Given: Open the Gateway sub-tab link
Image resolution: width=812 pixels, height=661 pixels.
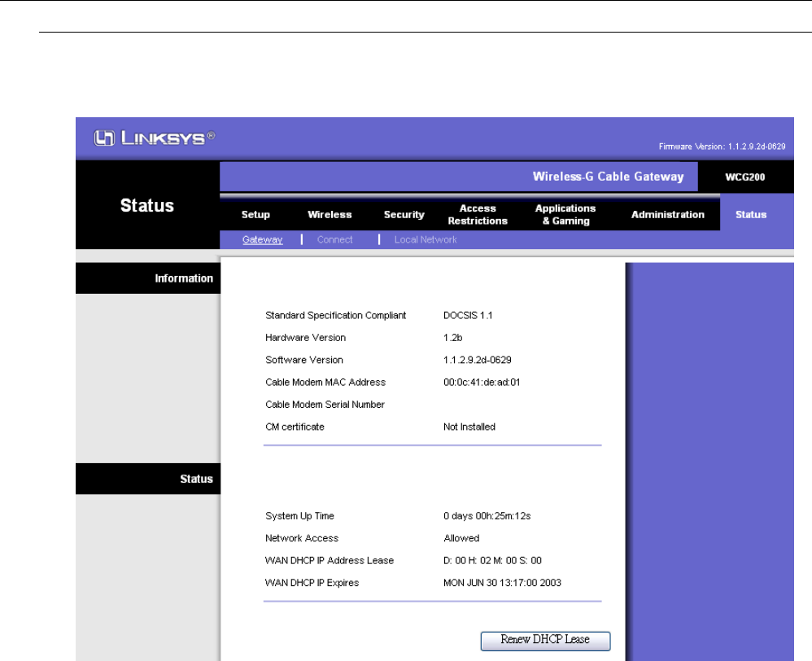Looking at the screenshot, I should [263, 240].
